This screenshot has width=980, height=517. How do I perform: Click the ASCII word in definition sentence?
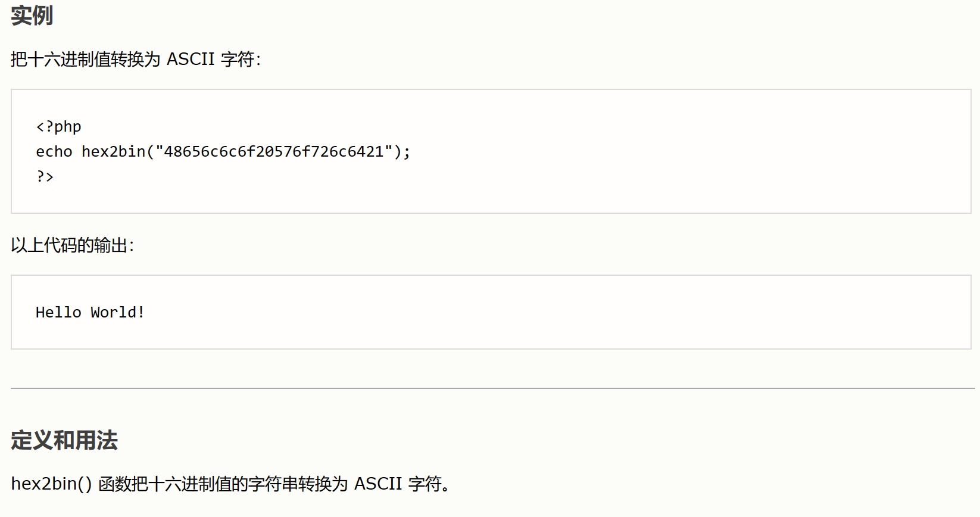coord(378,484)
